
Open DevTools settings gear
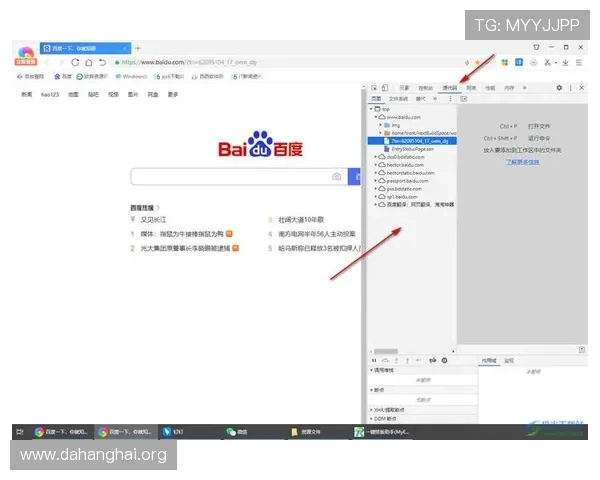coord(559,88)
